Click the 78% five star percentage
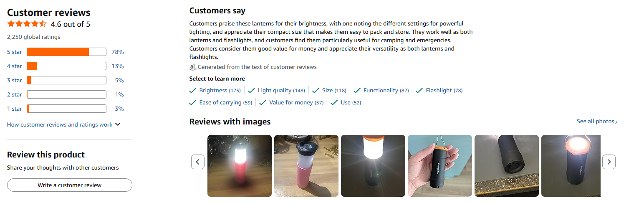The image size is (644, 203). (118, 52)
